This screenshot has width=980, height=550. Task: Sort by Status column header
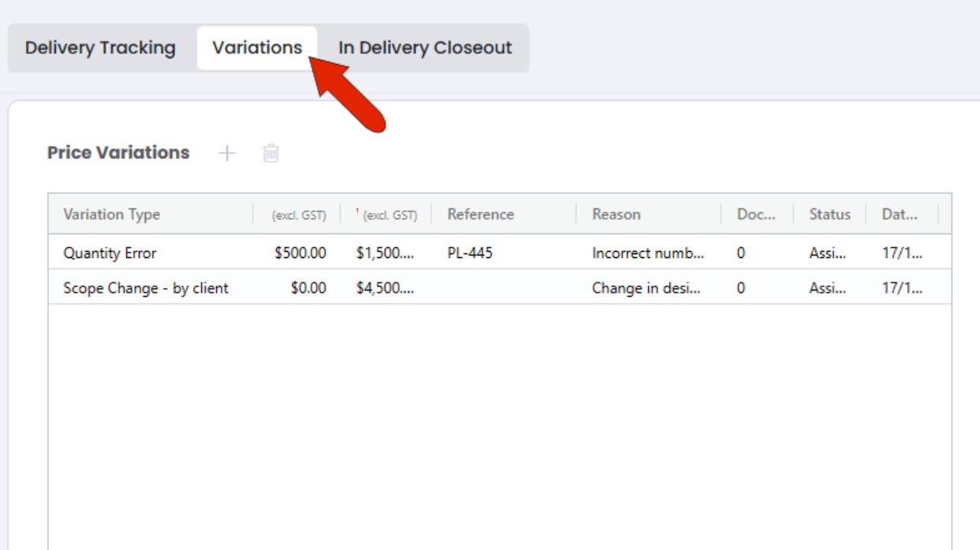pos(829,214)
